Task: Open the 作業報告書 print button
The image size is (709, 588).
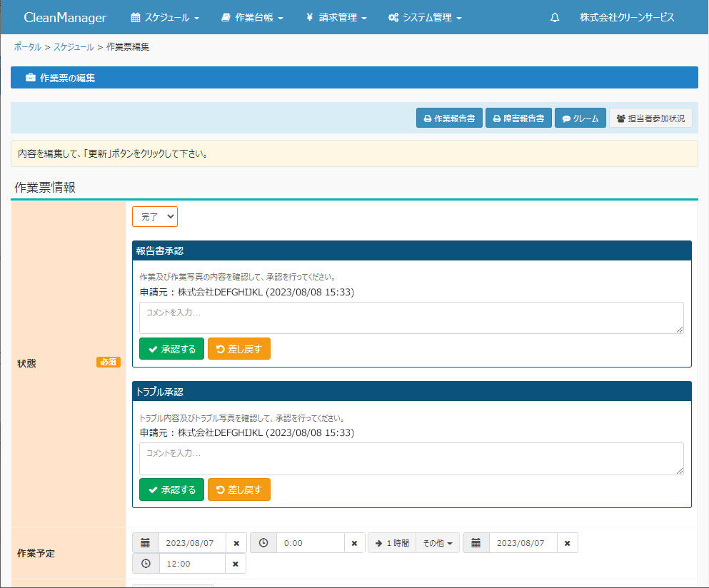Action: tap(449, 118)
